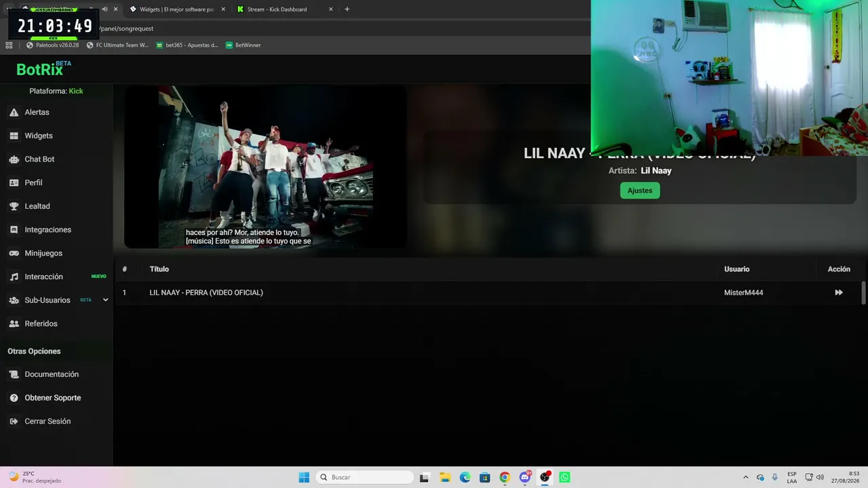Click the Título column header
Image resolution: width=868 pixels, height=488 pixels.
pos(159,269)
